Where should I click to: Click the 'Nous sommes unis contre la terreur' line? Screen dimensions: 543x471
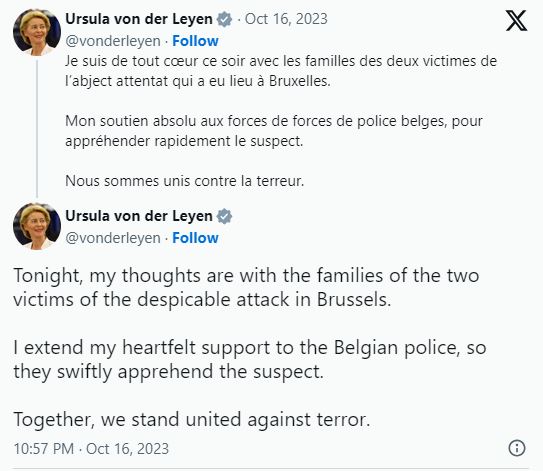click(185, 181)
